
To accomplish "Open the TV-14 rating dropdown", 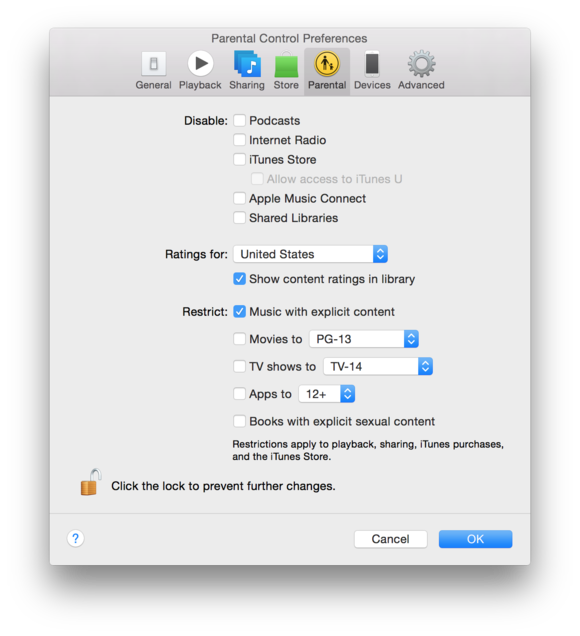I will (378, 367).
